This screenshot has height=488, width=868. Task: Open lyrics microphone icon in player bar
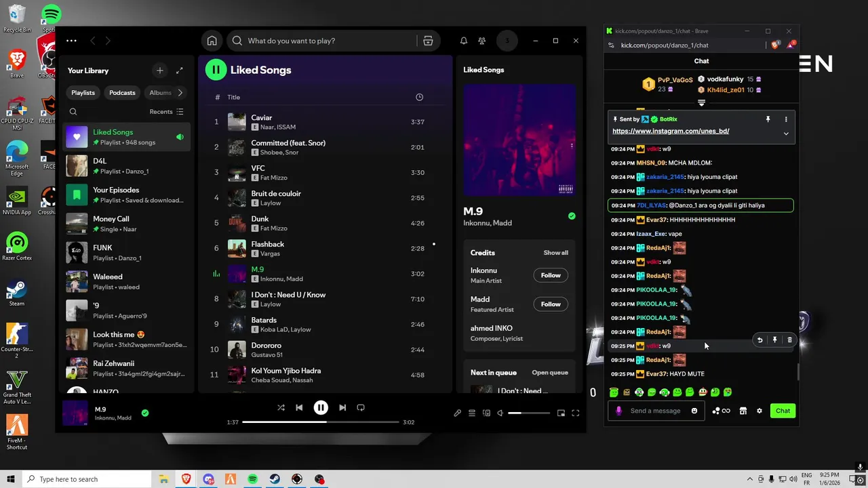click(x=458, y=413)
